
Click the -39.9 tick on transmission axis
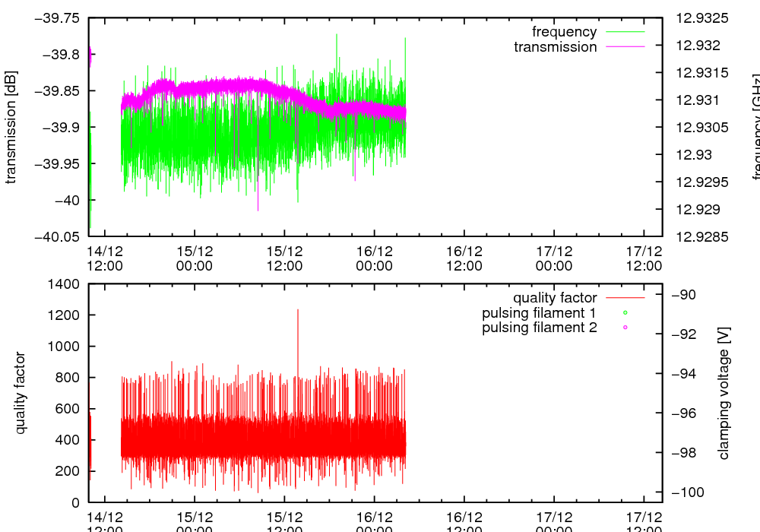coord(62,127)
